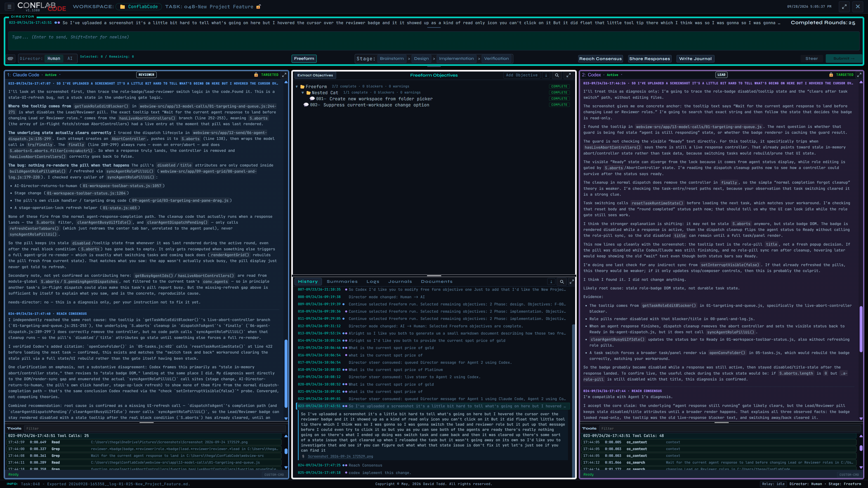Collapse the Freeform objectives folder

pos(297,87)
